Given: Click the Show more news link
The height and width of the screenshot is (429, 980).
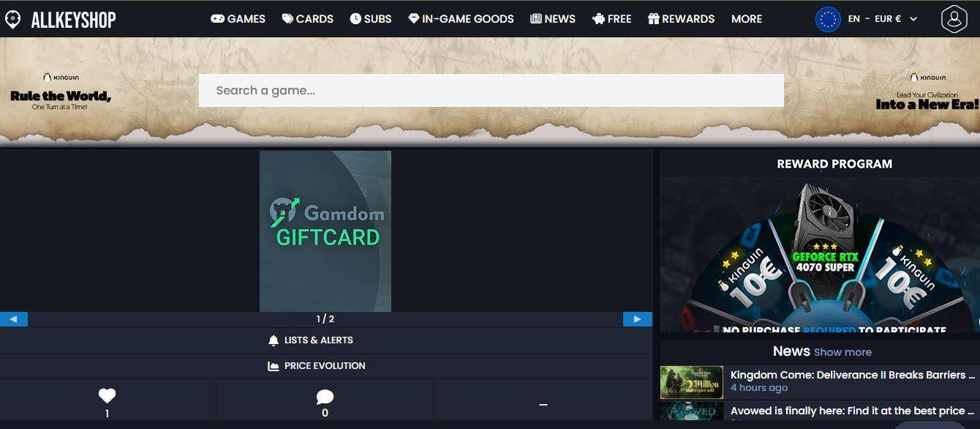Looking at the screenshot, I should (x=843, y=352).
